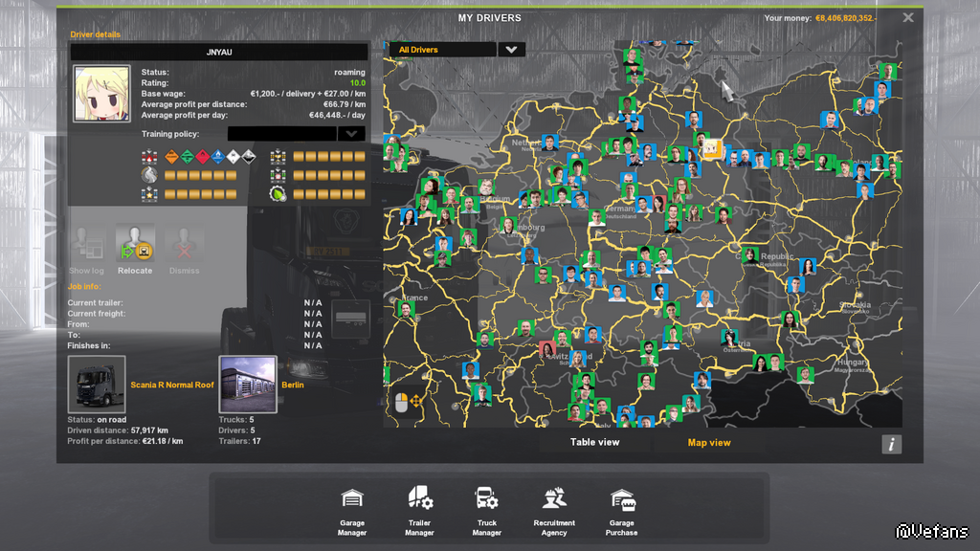Close the My Drivers window
Screen dimensions: 980x551
point(907,17)
